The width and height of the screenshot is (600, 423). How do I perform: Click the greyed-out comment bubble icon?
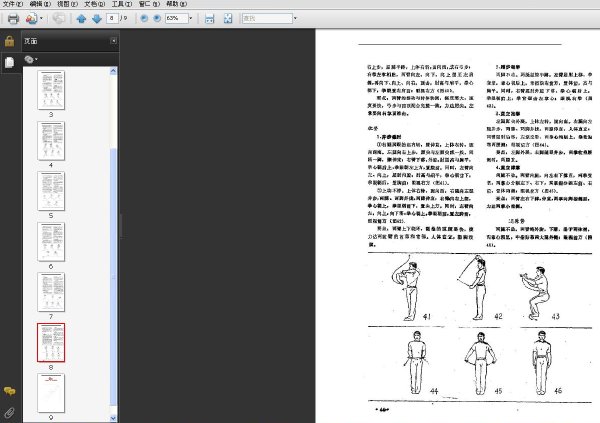[x=59, y=18]
